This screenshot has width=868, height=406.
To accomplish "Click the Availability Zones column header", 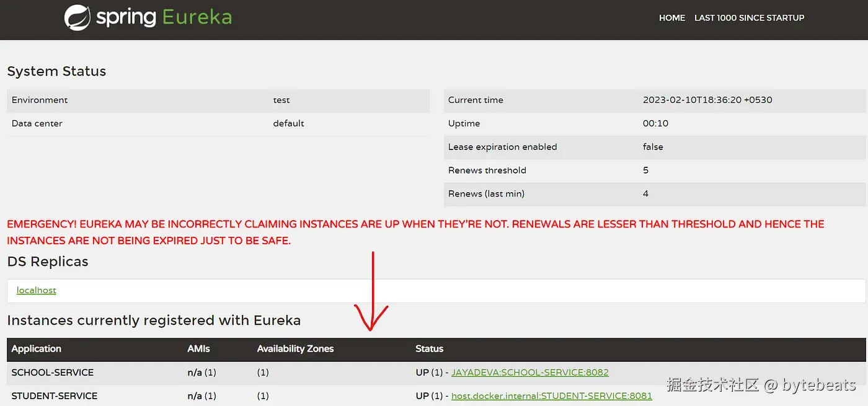I will tap(296, 349).
